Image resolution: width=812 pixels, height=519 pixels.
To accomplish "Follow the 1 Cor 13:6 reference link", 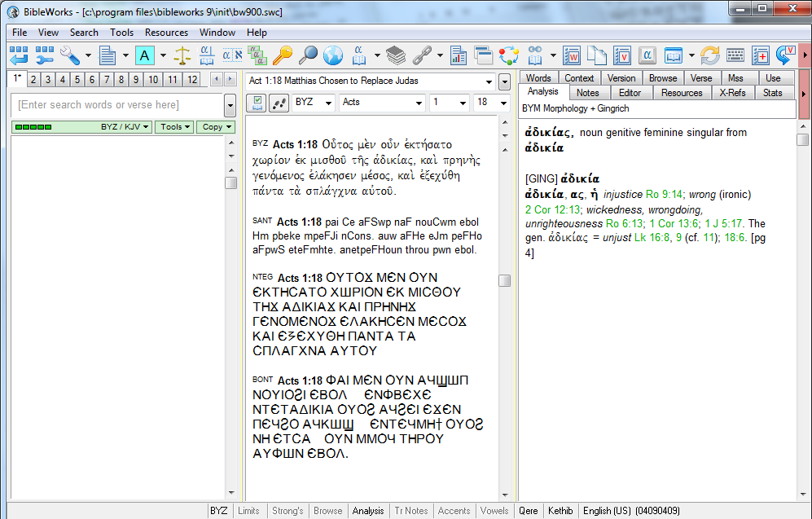I will point(674,223).
